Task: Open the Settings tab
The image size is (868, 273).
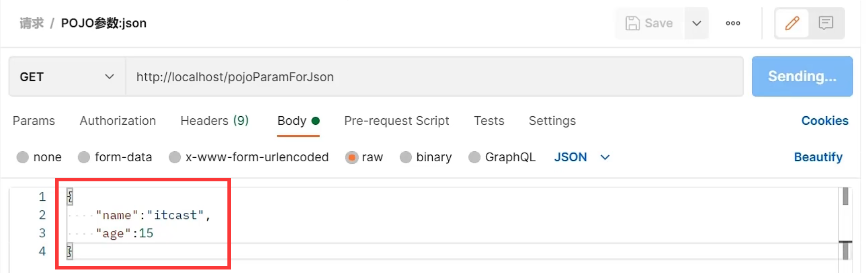Action: point(552,121)
